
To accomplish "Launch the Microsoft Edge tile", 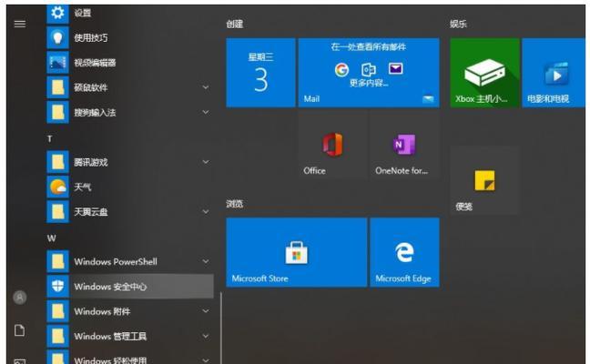I will (x=404, y=252).
